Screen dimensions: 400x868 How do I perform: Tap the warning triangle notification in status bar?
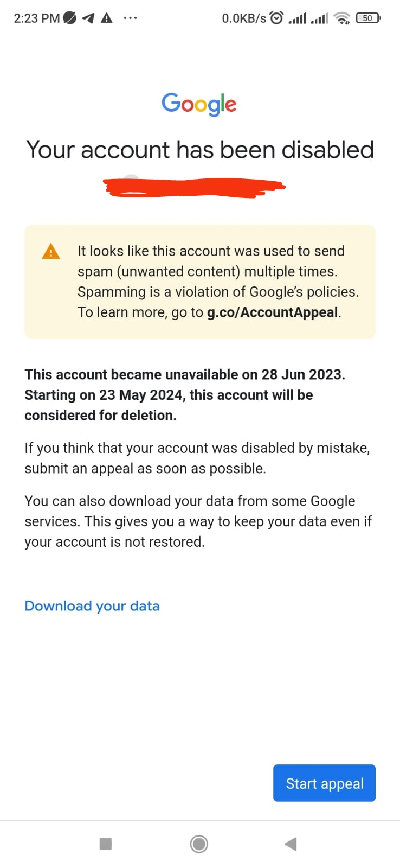click(107, 18)
